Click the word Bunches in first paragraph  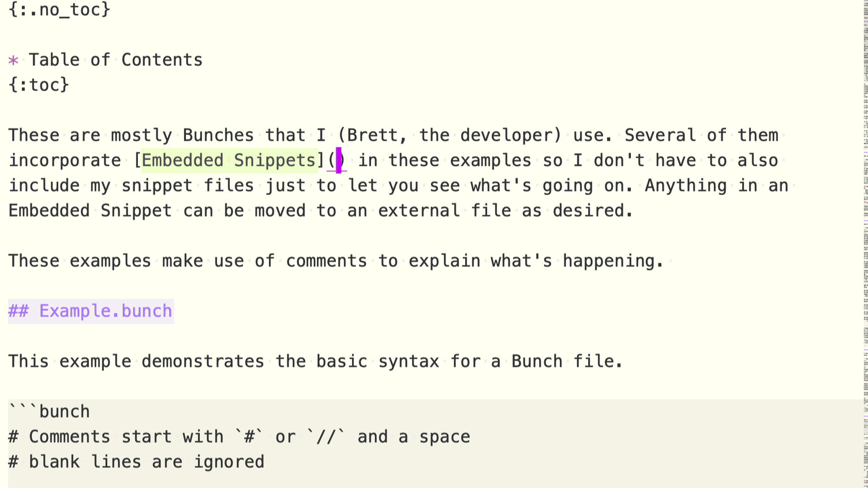pos(218,136)
